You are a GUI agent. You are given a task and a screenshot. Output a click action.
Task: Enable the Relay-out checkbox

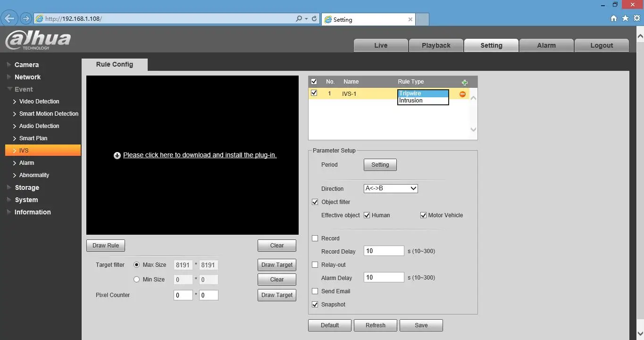click(x=315, y=265)
